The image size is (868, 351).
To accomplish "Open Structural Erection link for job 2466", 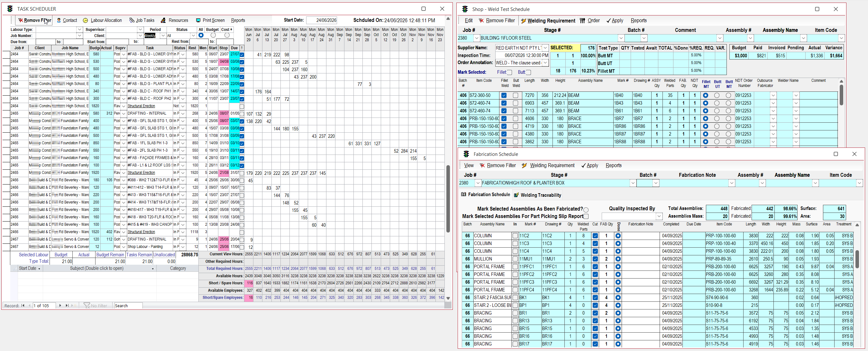I will coord(141,232).
